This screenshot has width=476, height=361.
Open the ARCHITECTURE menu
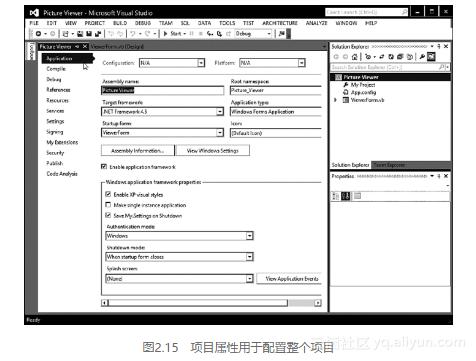[280, 23]
